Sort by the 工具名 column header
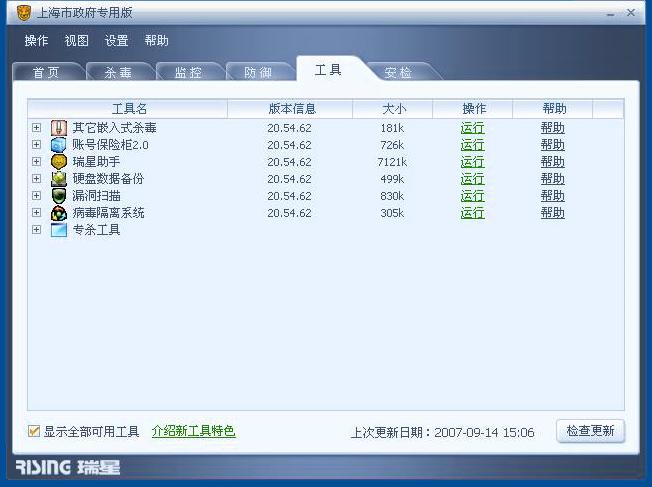The height and width of the screenshot is (487, 652). [x=128, y=109]
